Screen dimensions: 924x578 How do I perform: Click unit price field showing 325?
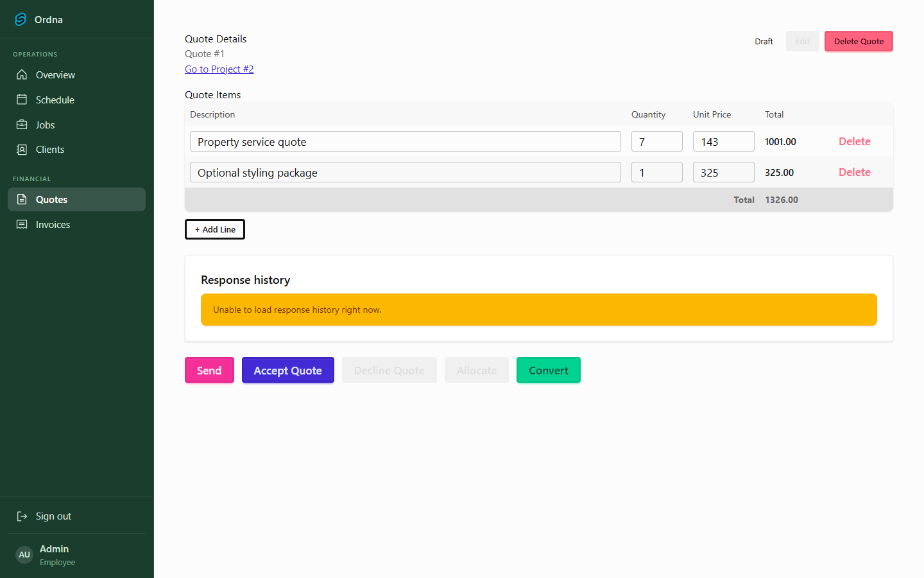724,172
